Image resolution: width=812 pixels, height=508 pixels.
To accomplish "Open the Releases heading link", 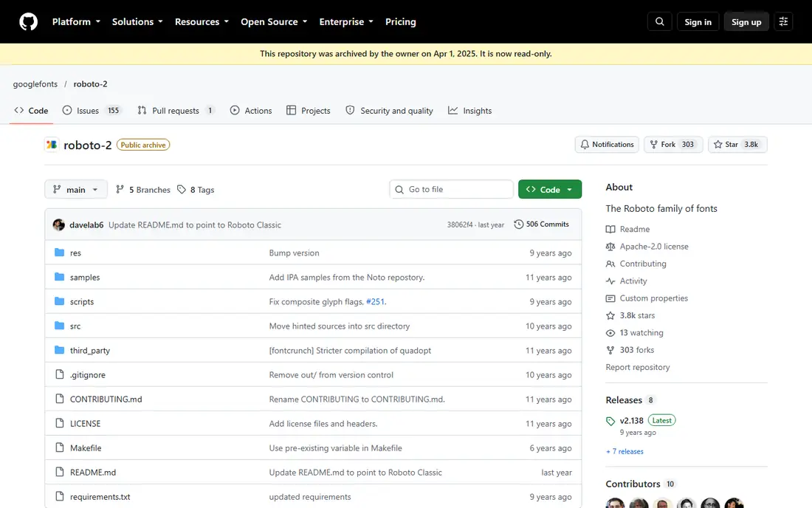I will 630,399.
